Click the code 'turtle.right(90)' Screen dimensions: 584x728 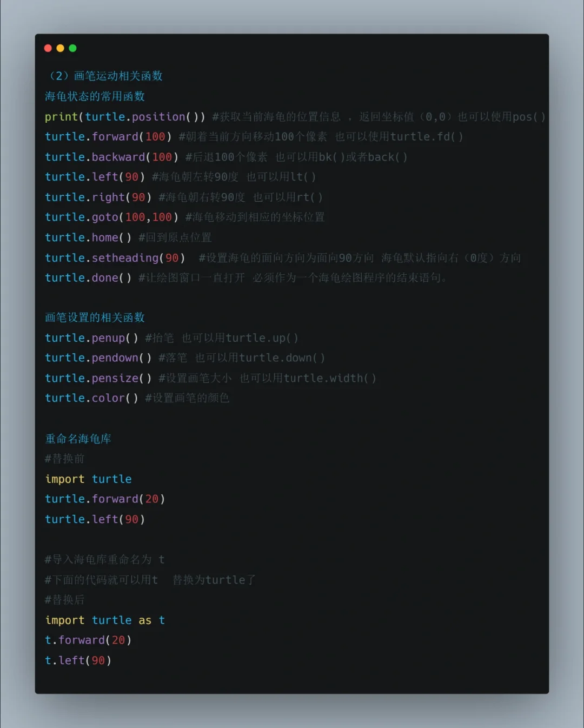tap(98, 197)
